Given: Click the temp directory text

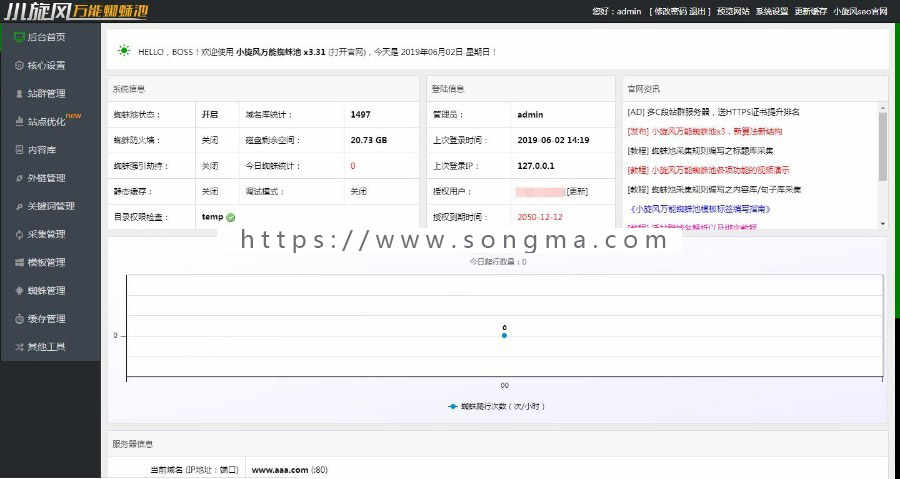Looking at the screenshot, I should pos(212,217).
